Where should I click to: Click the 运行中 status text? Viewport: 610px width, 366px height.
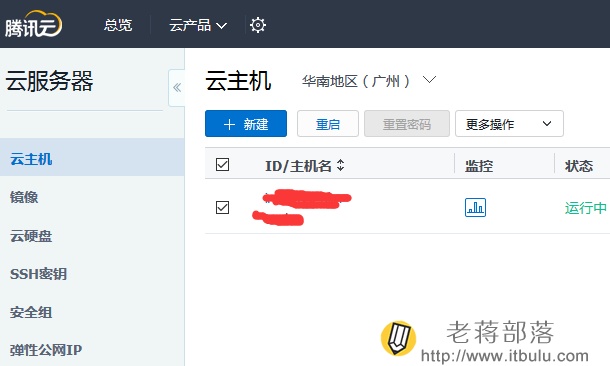586,208
